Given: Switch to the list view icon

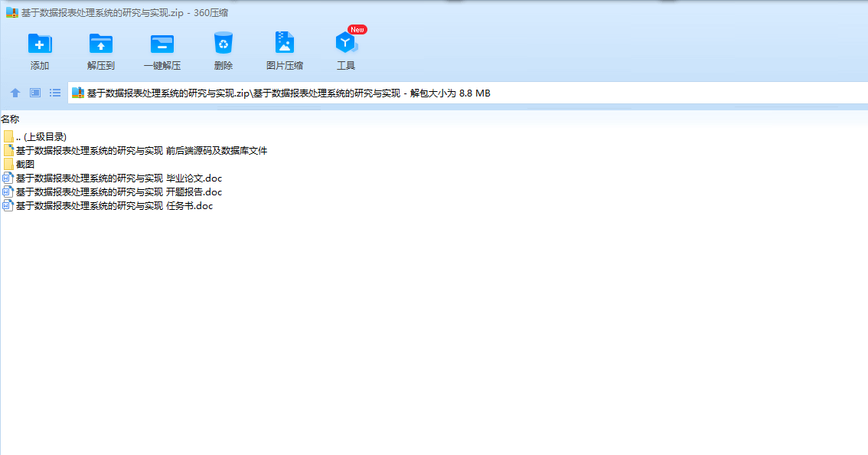Looking at the screenshot, I should (x=55, y=93).
